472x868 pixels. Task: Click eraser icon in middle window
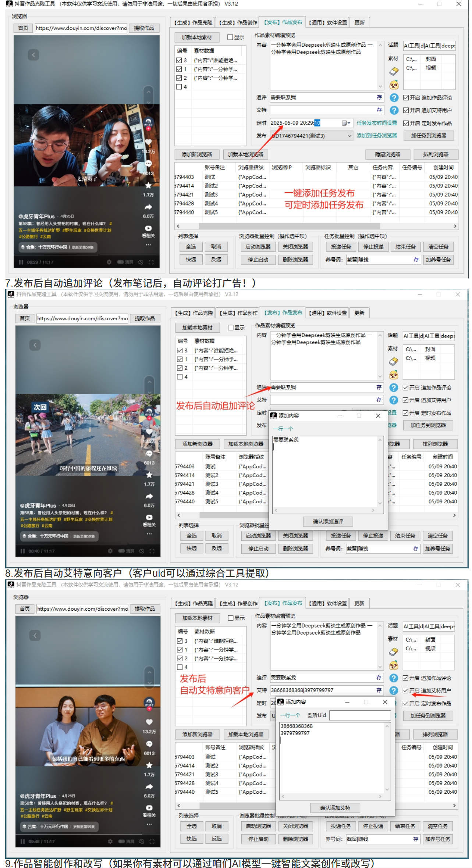point(393,361)
